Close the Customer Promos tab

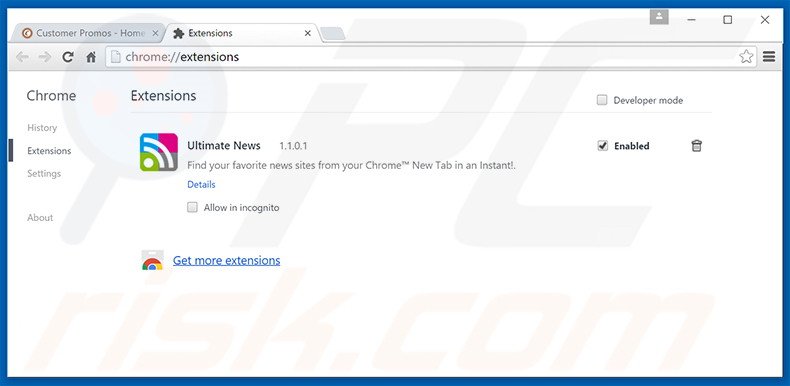coord(155,33)
